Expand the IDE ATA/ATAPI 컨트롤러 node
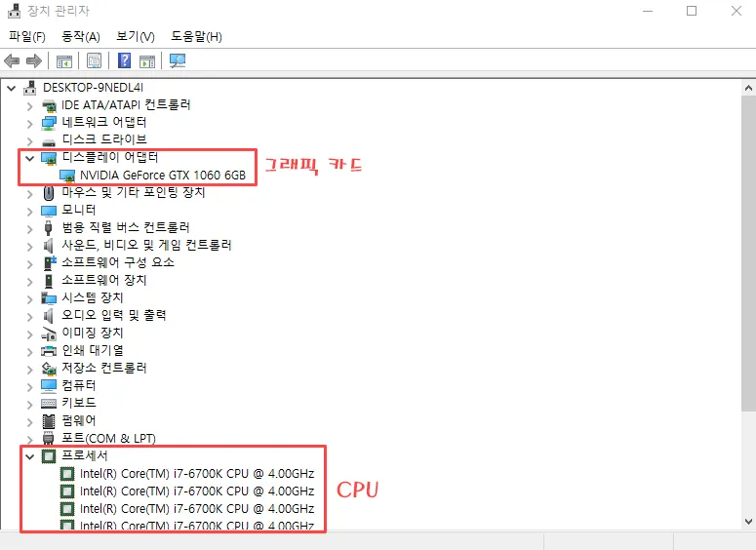The image size is (756, 550). 30,106
